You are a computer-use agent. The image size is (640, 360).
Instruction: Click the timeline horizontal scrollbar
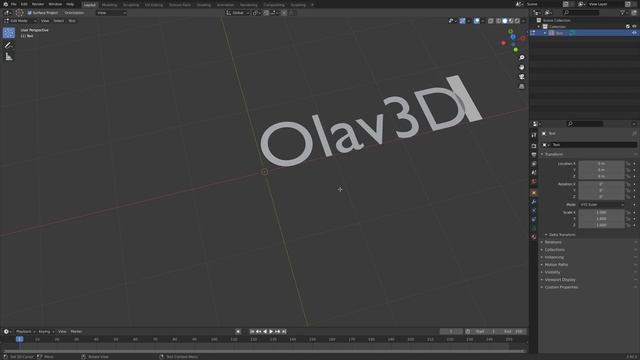(263, 351)
